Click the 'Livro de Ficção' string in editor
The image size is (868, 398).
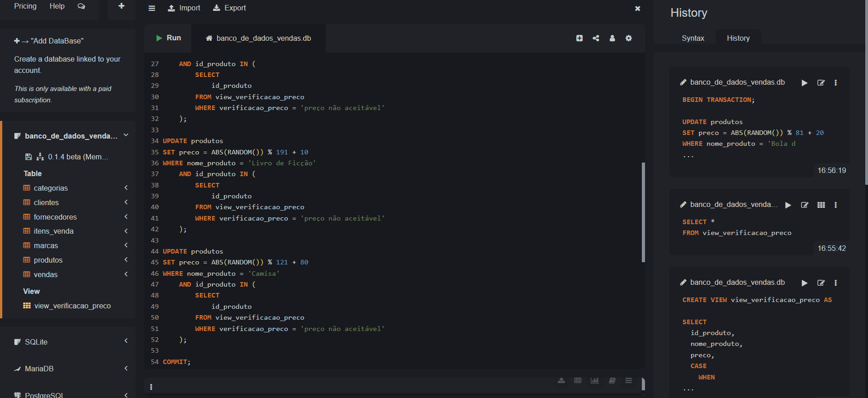point(282,163)
